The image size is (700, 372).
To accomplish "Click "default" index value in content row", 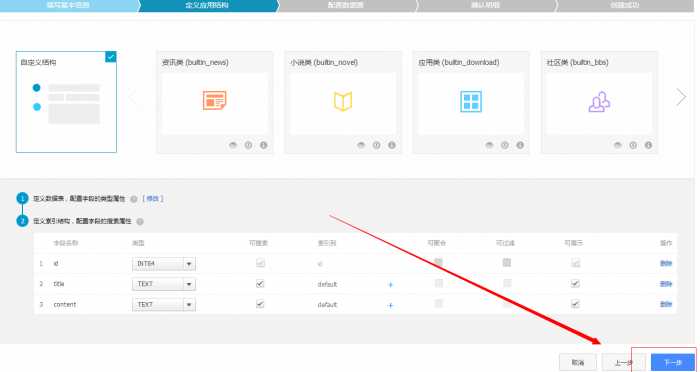I will (x=327, y=305).
